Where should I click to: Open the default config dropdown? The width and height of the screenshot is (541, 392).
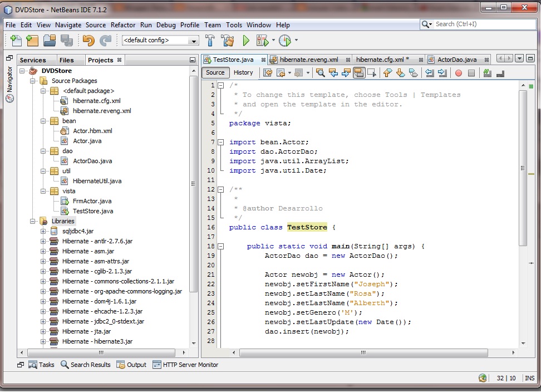[x=195, y=40]
